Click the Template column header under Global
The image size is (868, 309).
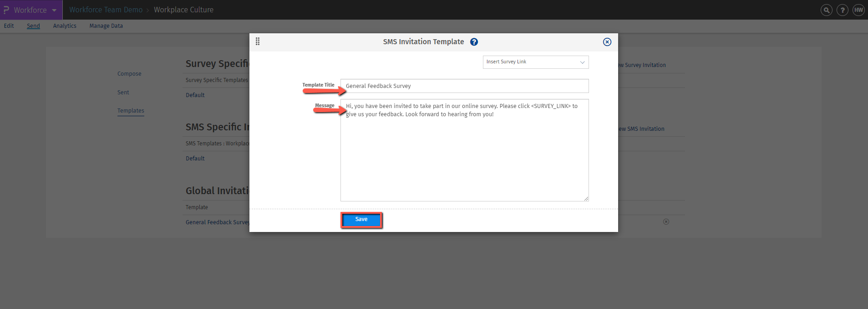tap(197, 207)
